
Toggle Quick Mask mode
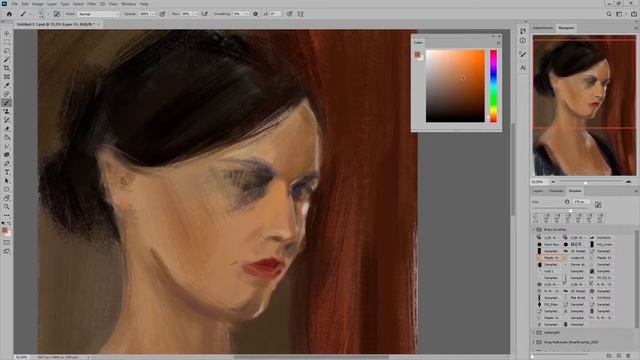pos(7,242)
